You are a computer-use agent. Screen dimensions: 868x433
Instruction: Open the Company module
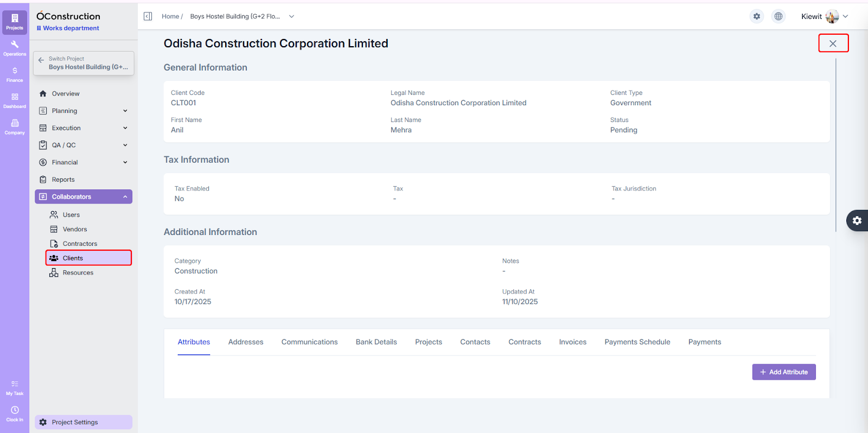point(15,127)
